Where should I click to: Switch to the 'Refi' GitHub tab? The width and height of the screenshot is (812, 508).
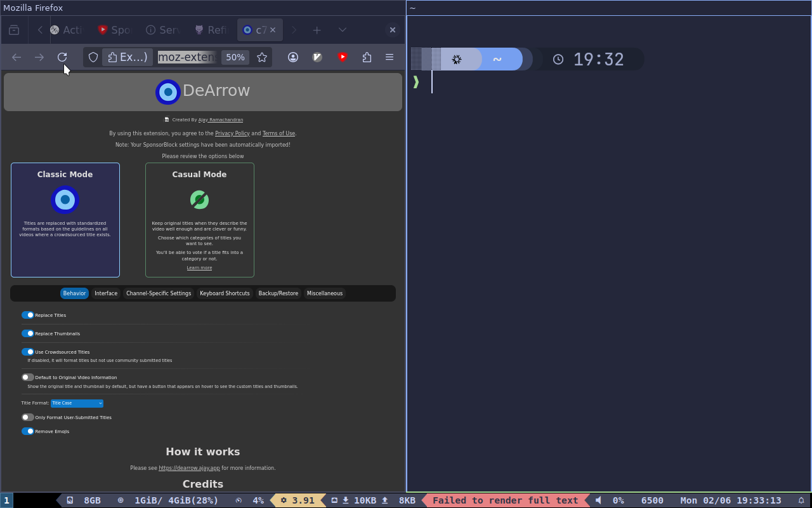pos(211,30)
